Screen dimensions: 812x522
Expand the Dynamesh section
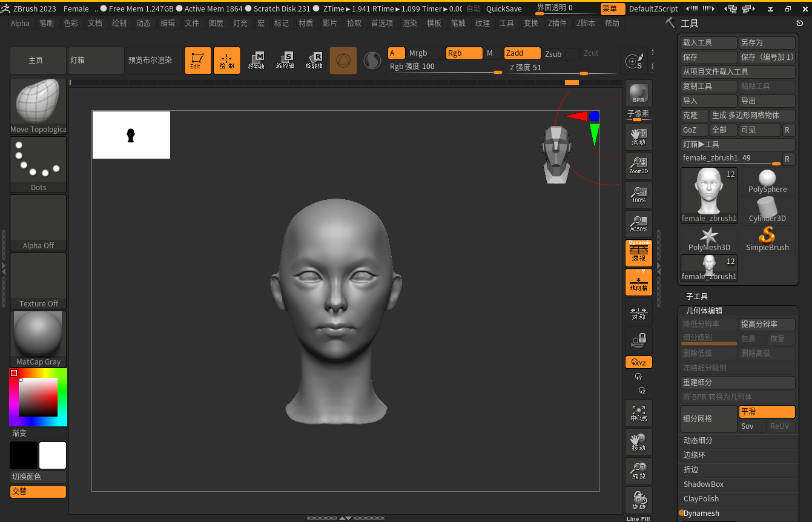point(702,514)
